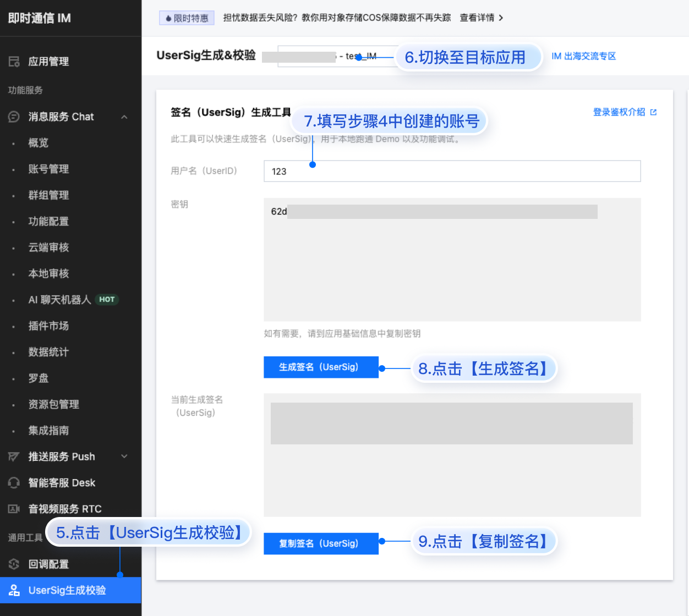This screenshot has height=616, width=689.
Task: Expand the 推送服务 Push section chevron
Action: 124,457
